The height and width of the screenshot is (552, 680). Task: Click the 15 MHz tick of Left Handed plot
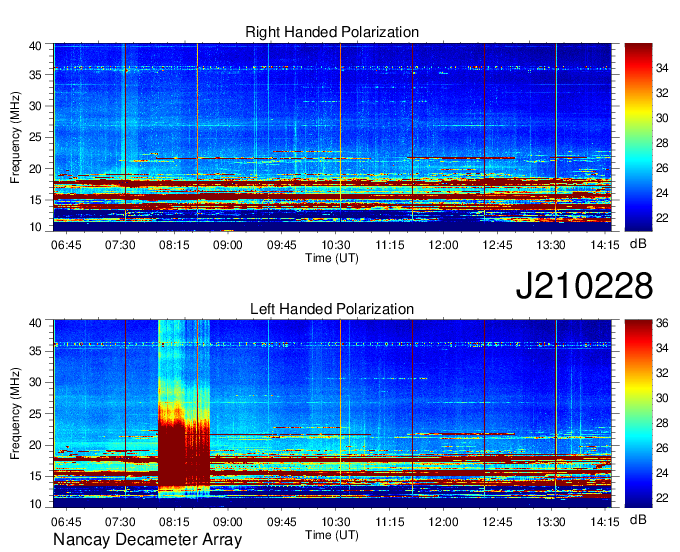[x=35, y=477]
